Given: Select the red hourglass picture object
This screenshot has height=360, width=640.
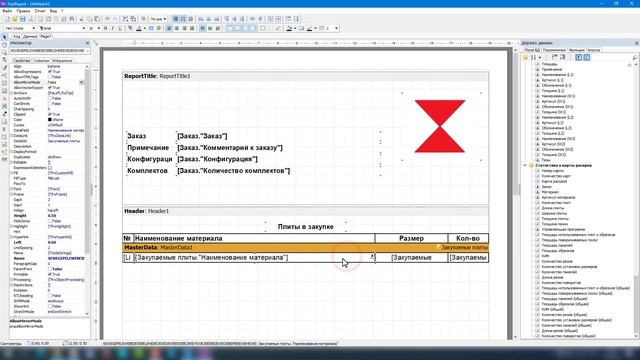Looking at the screenshot, I should [x=440, y=126].
